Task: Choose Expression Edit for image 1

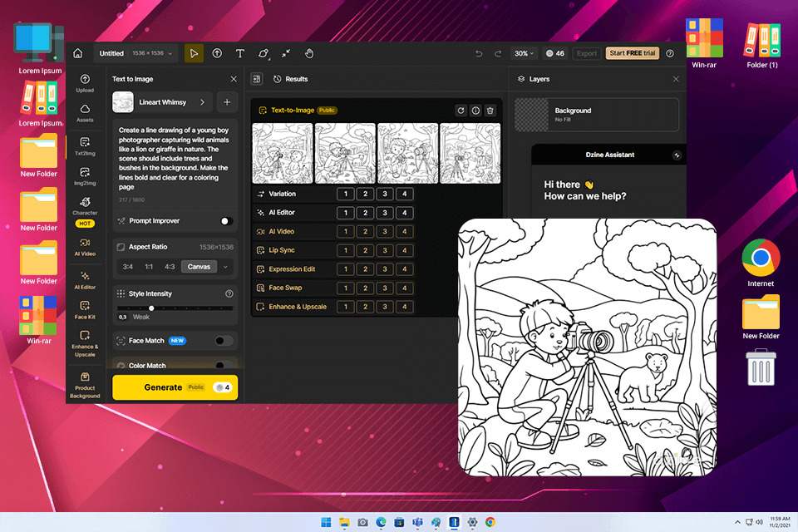Action: point(346,269)
